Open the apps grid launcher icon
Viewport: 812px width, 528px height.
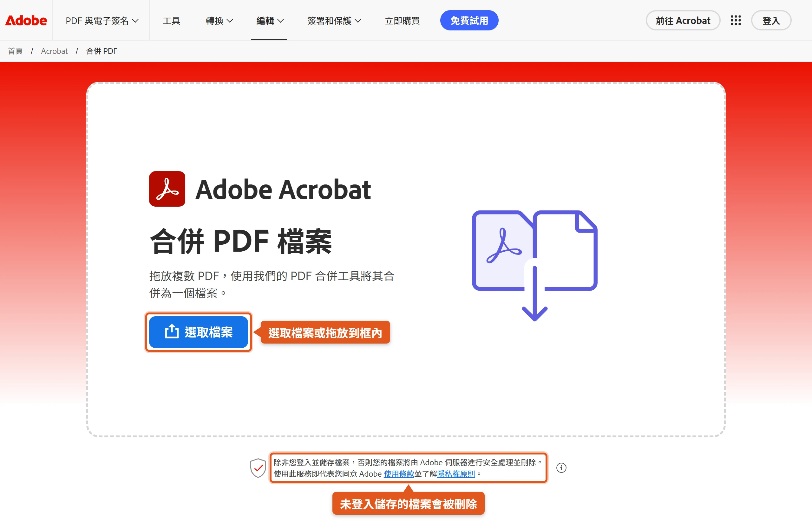pos(736,21)
